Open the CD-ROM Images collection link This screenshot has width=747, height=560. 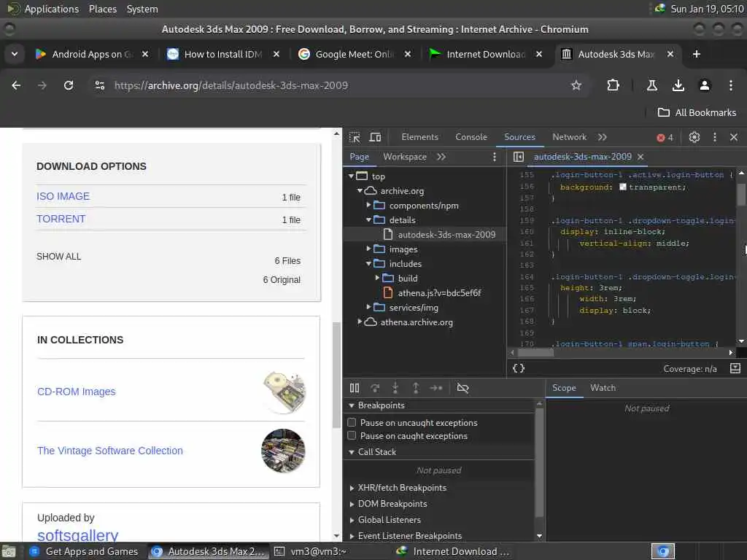(x=76, y=392)
